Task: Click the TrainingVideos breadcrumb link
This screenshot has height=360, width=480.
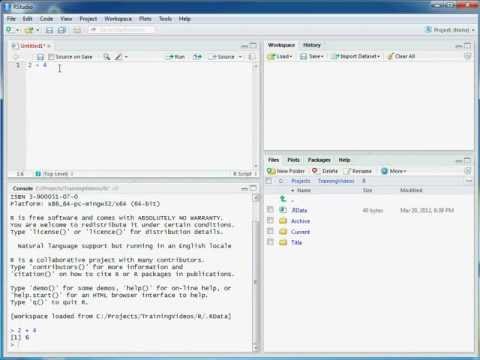Action: (x=336, y=181)
